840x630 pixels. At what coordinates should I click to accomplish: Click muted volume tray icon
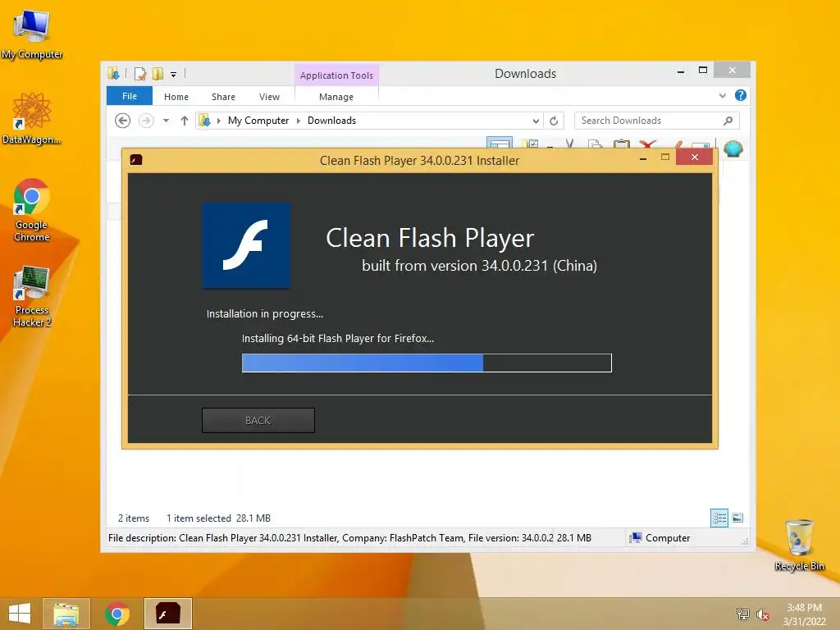(x=763, y=614)
